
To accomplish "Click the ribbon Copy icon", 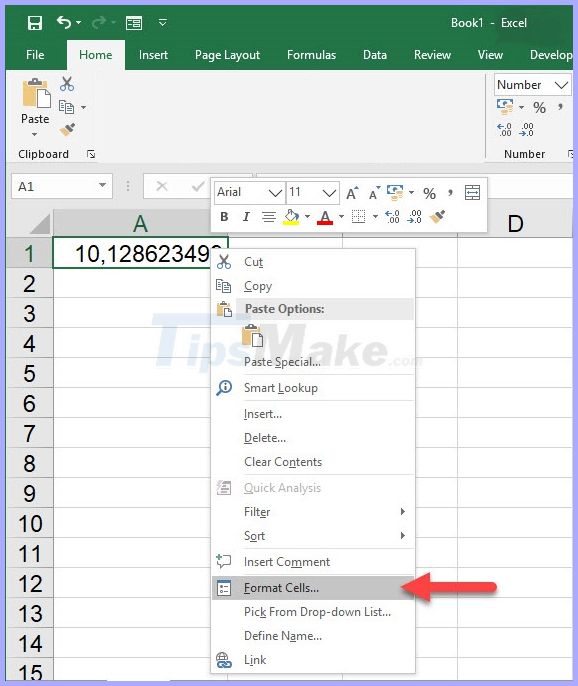I will coord(67,107).
